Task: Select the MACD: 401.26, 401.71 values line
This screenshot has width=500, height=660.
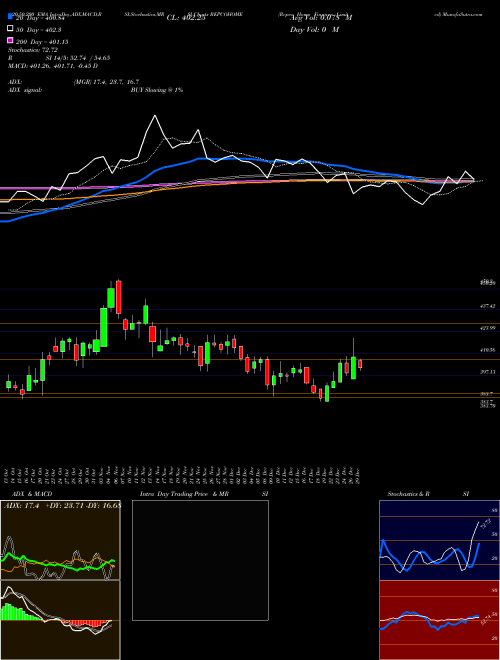Action: (x=53, y=66)
